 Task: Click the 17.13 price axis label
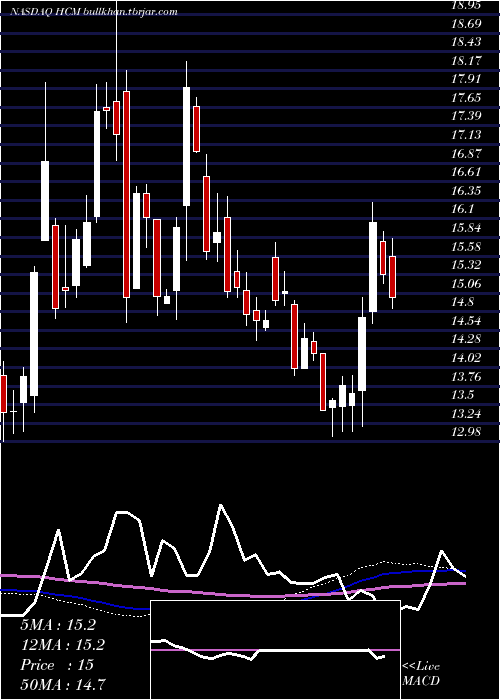(466, 135)
